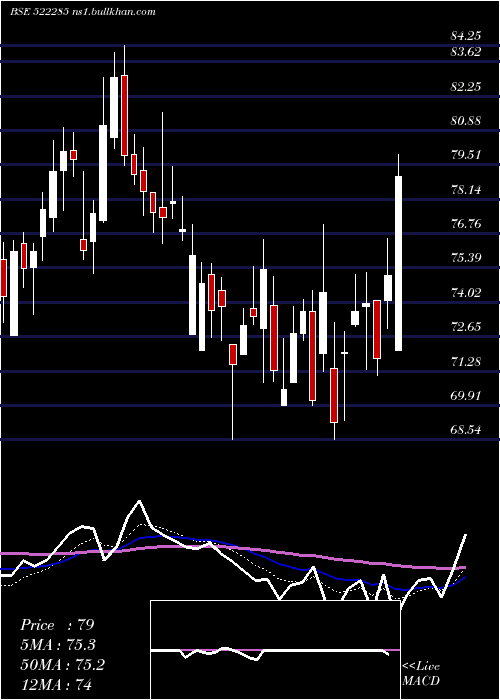500x700 pixels.
Task: Click the 50MA : 75.2 readout
Action: coord(62,665)
